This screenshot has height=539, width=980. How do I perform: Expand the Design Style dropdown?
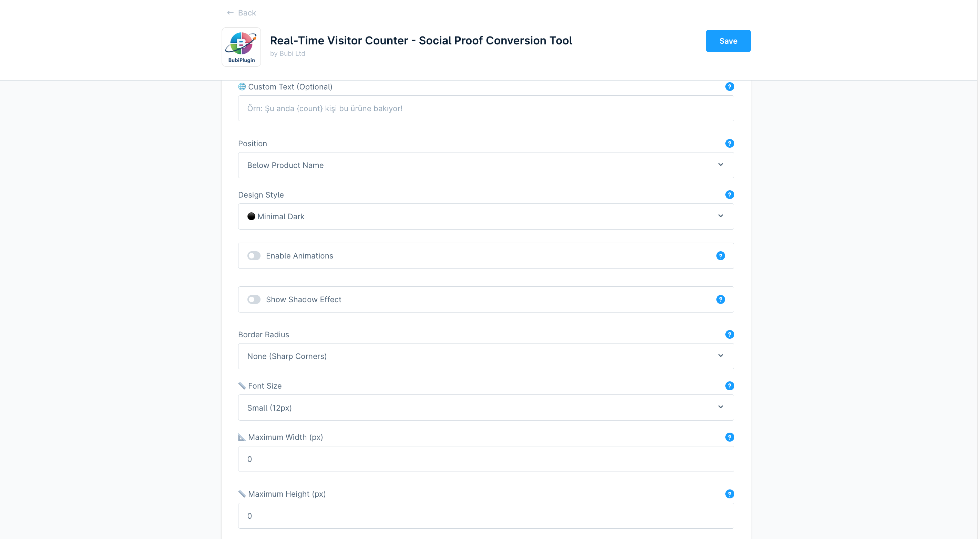pyautogui.click(x=486, y=216)
